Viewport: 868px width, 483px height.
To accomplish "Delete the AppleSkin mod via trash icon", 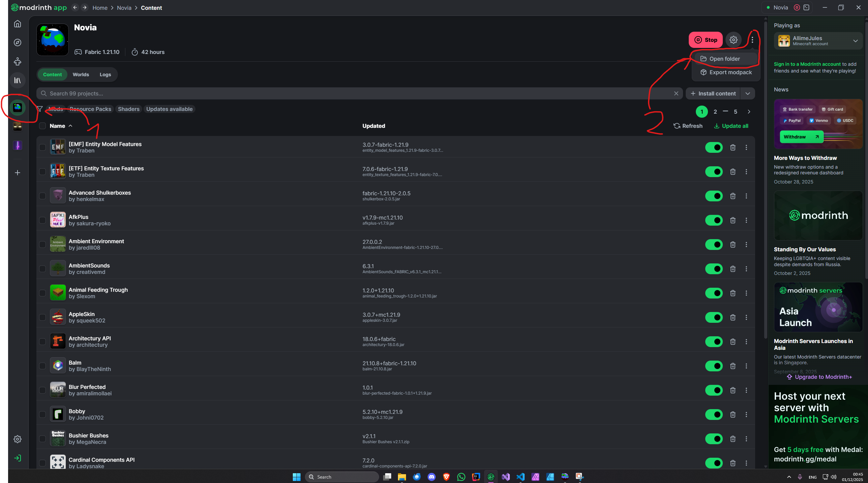I will (x=733, y=317).
